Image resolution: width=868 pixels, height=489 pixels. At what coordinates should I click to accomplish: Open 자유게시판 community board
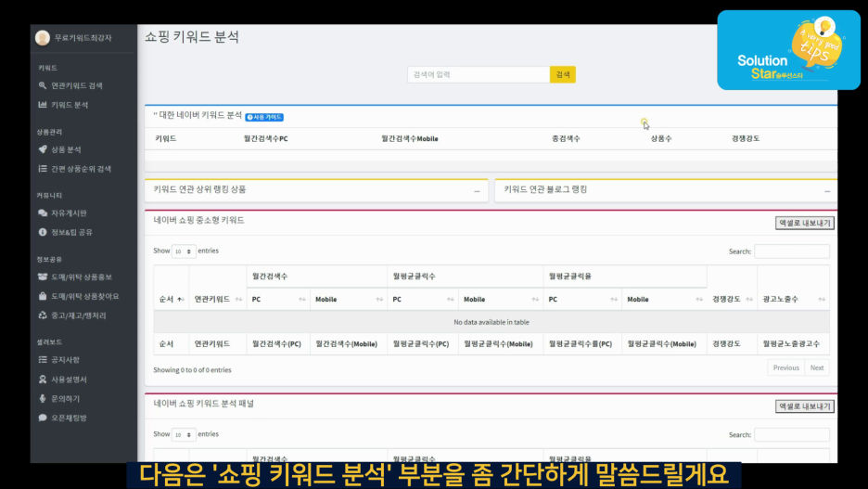pos(70,213)
